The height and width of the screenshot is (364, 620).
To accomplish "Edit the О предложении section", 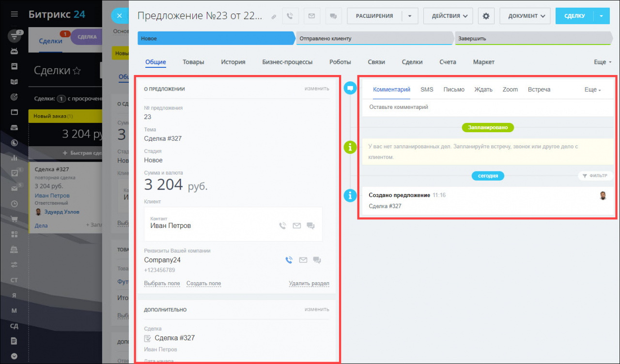I will [317, 89].
